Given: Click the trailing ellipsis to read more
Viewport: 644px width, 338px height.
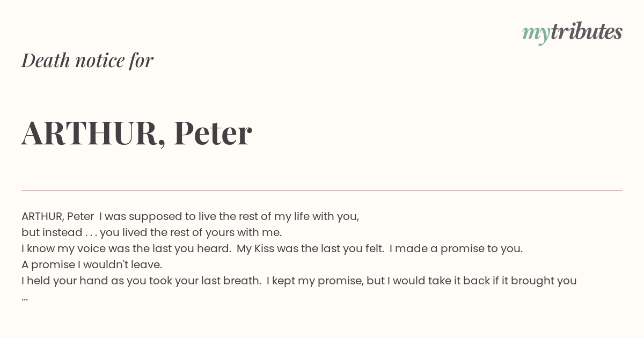Looking at the screenshot, I should coord(25,299).
